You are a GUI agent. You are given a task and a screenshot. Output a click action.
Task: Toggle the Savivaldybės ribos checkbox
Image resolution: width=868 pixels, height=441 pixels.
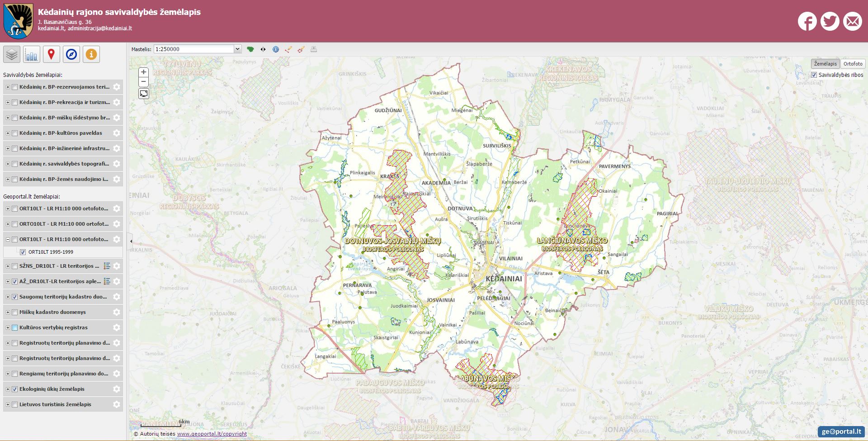[814, 75]
